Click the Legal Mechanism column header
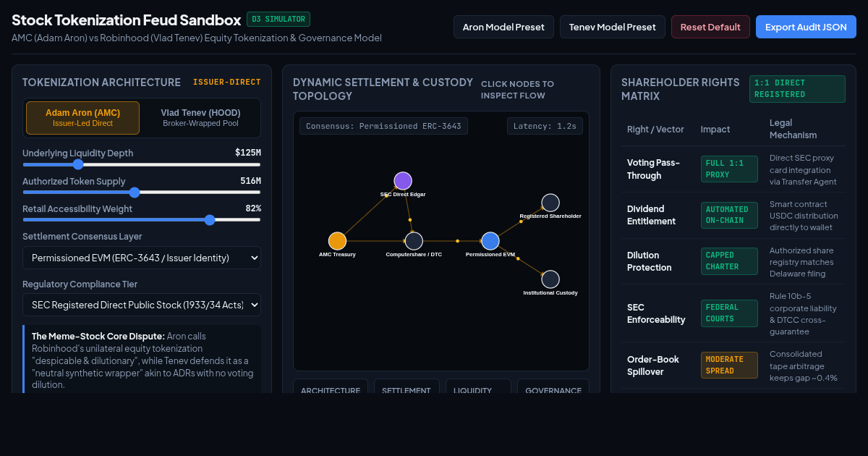Viewport: 868px width, 456px height. coord(793,129)
